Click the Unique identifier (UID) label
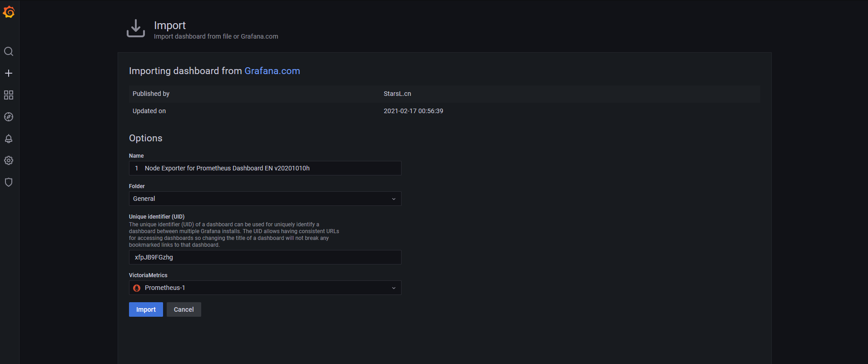 click(x=157, y=217)
